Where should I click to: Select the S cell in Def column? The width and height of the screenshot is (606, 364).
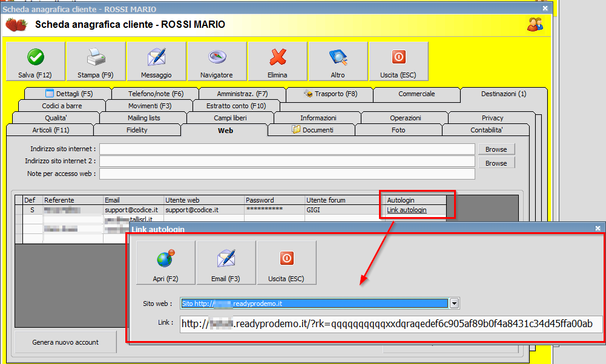point(33,210)
